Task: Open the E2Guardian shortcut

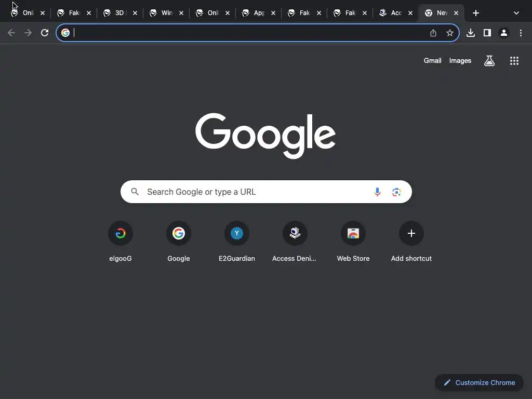Action: 237,242
